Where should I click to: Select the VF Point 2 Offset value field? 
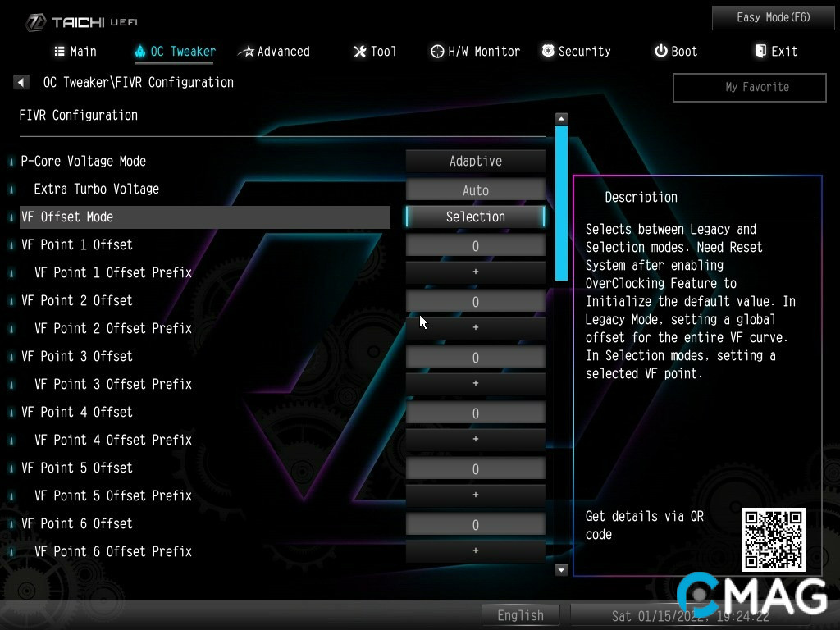[x=476, y=302]
